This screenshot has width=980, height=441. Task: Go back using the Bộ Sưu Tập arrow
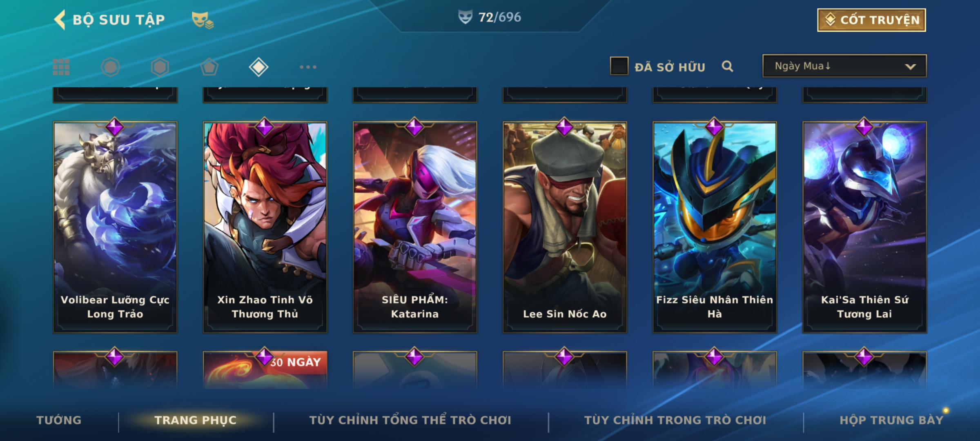(60, 20)
